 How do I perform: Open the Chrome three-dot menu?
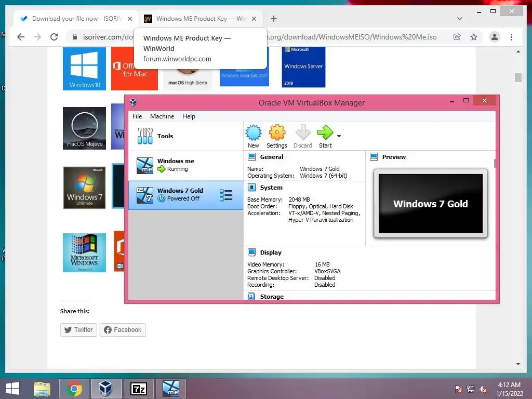point(511,37)
